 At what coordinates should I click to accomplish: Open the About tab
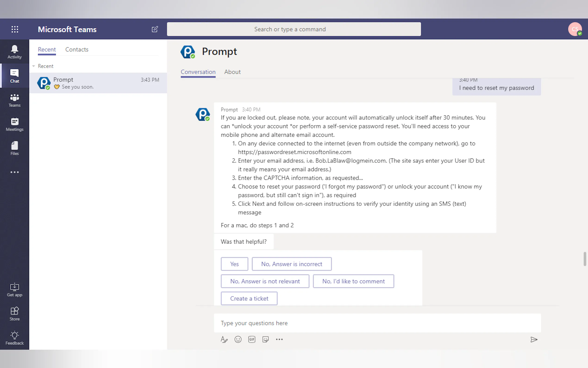[232, 72]
